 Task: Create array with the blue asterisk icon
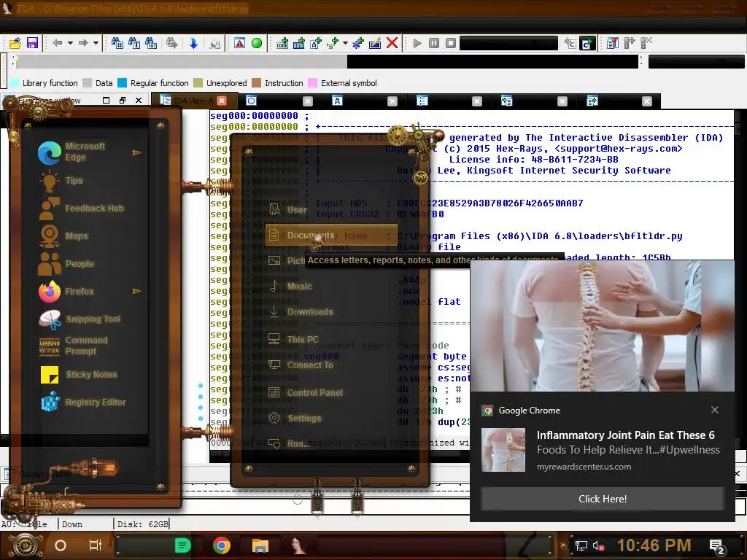(x=357, y=43)
